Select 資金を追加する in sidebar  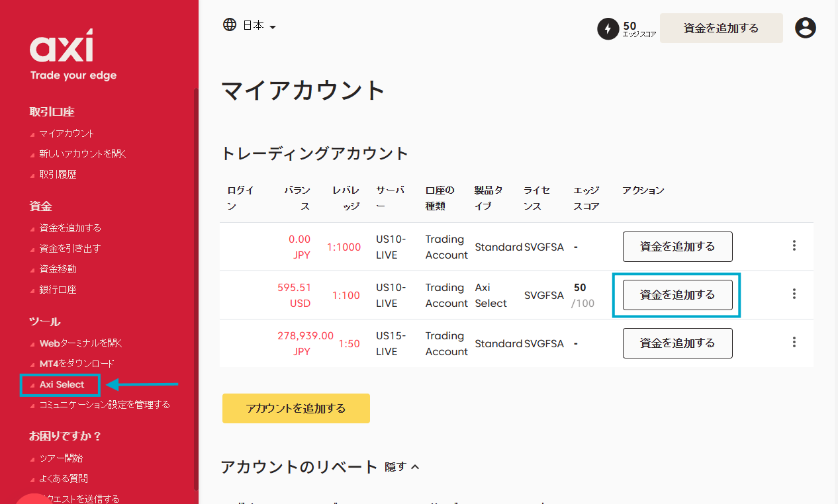click(70, 228)
